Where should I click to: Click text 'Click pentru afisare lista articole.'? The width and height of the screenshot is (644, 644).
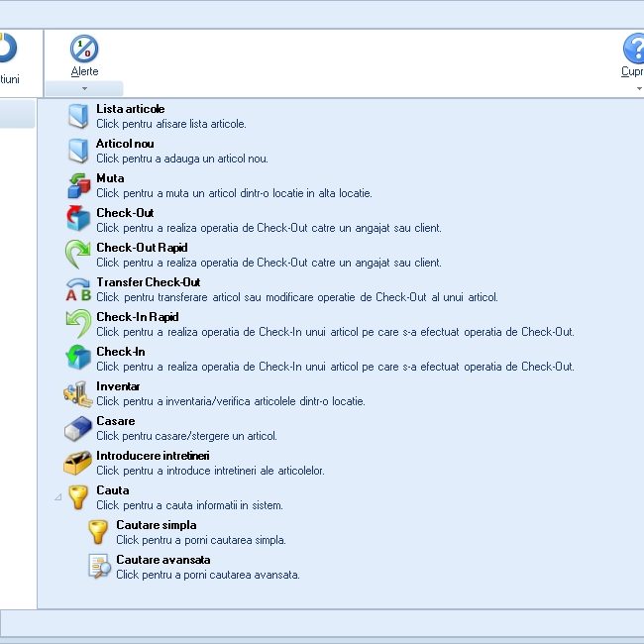171,124
